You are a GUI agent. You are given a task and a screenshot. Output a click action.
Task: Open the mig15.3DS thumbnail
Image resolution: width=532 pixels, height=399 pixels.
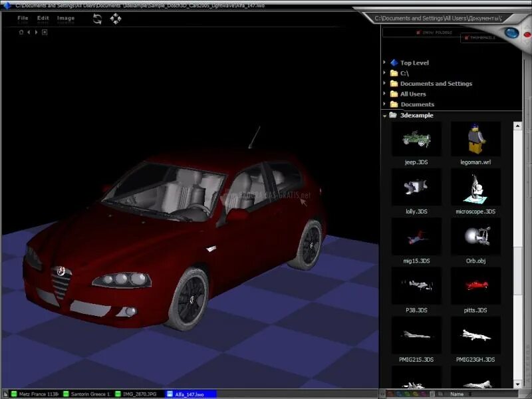[x=416, y=237]
